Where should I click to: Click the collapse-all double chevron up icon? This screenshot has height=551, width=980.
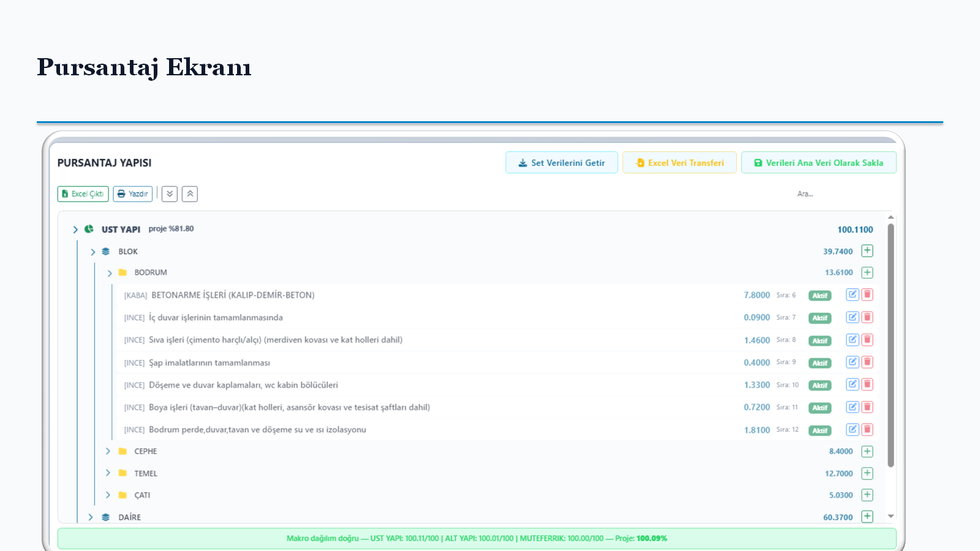click(190, 194)
